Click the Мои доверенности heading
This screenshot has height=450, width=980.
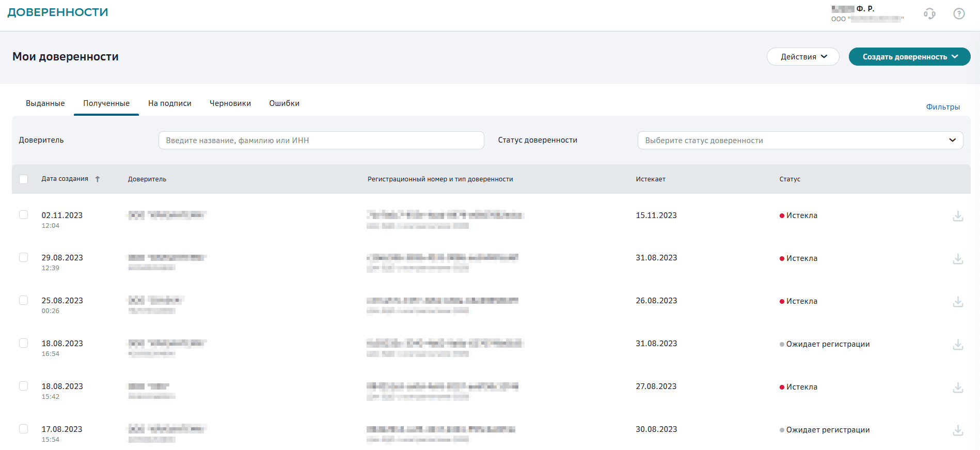tap(66, 57)
